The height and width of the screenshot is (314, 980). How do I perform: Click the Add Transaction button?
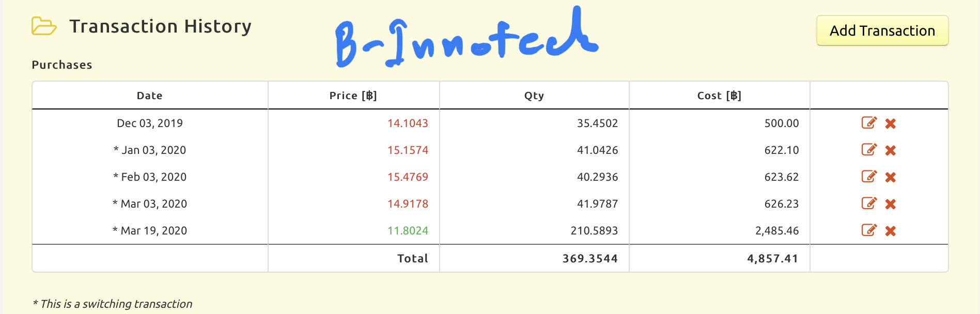[882, 30]
